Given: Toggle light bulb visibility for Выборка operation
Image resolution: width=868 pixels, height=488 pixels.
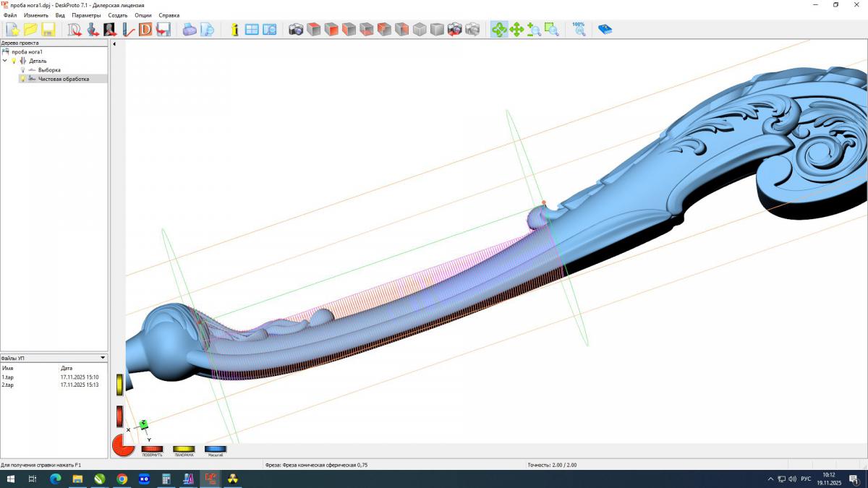Looking at the screenshot, I should pyautogui.click(x=22, y=70).
